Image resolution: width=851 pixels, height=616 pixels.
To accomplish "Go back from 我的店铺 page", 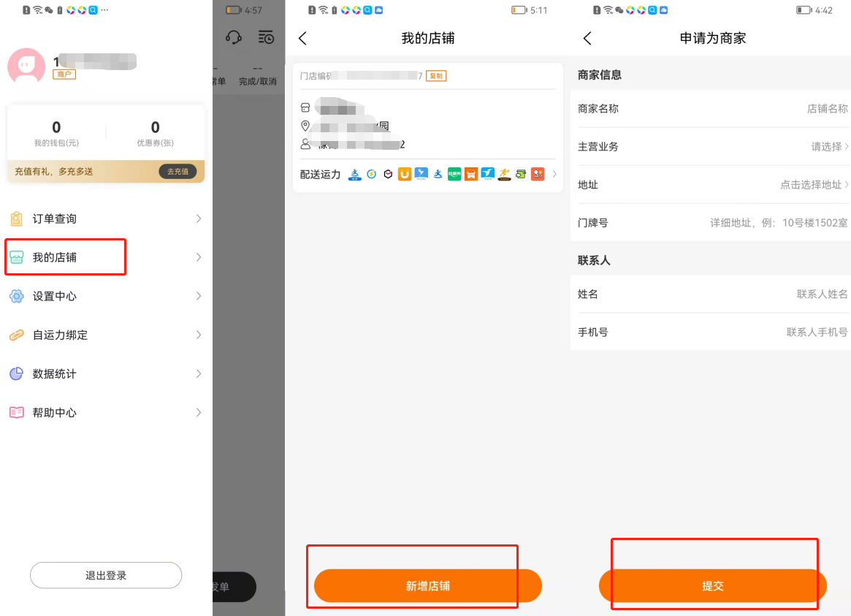I will tap(303, 39).
